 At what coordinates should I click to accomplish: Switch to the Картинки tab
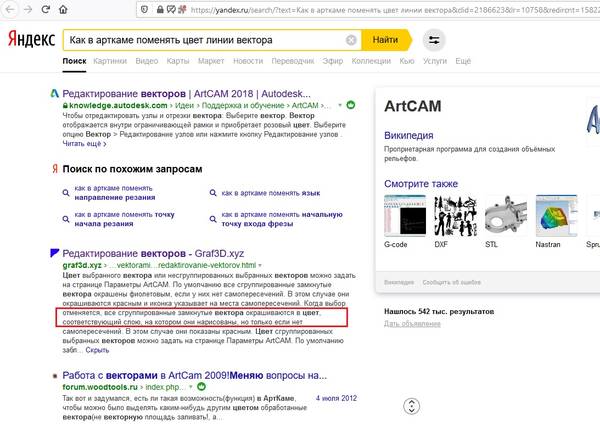coord(110,61)
